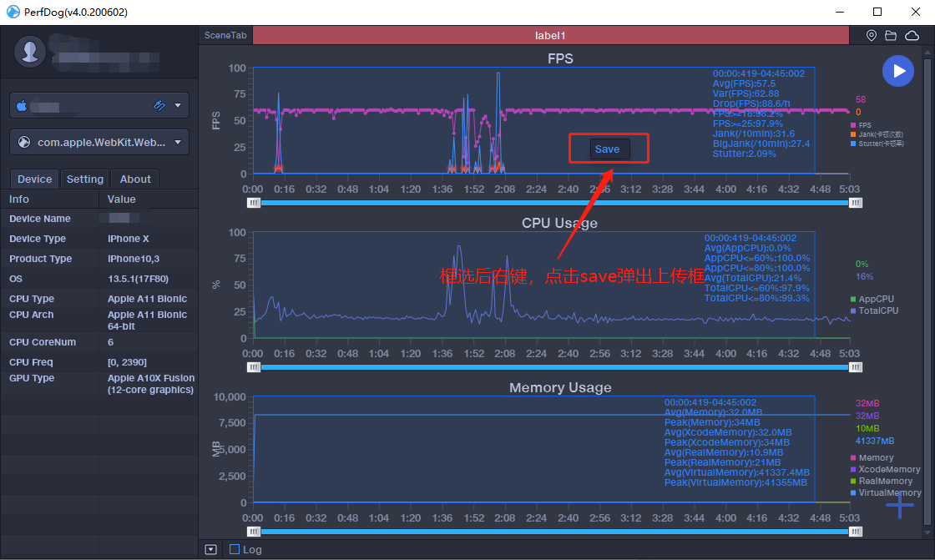Toggle the FPS legend entry
The image size is (935, 560).
click(861, 125)
